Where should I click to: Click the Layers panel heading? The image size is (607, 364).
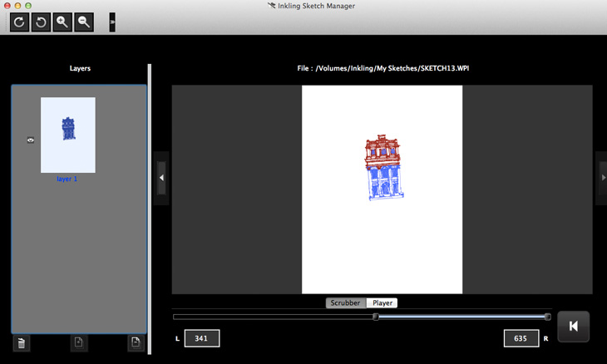tap(80, 68)
